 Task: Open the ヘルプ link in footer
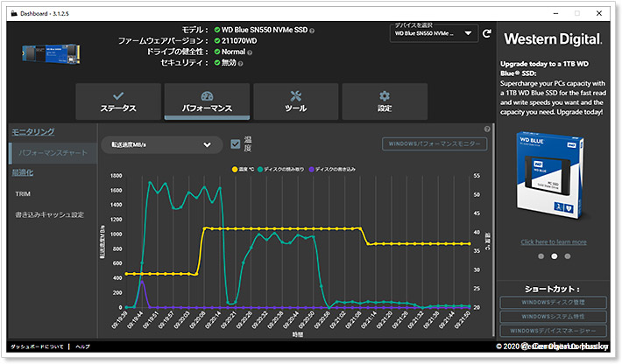click(x=82, y=346)
